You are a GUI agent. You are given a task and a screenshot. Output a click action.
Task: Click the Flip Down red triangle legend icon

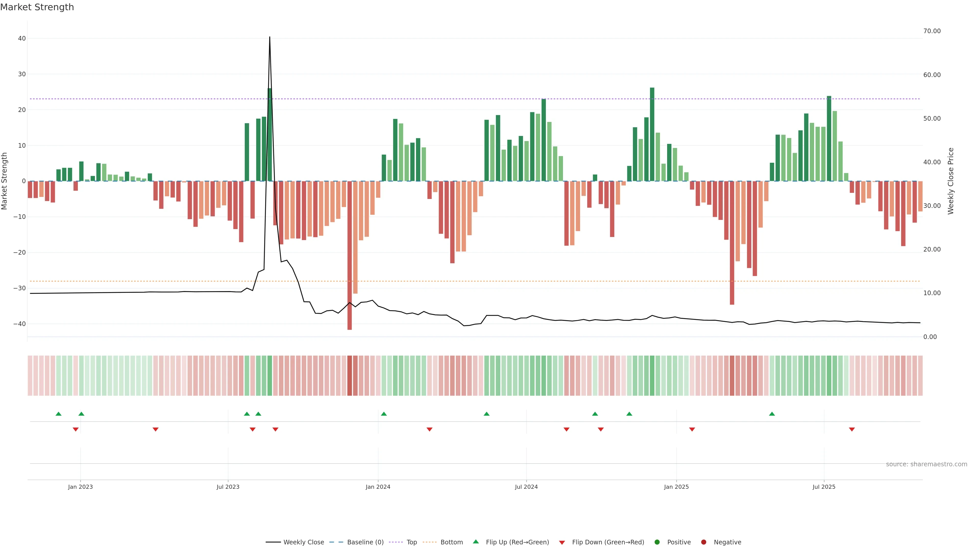pyautogui.click(x=562, y=543)
